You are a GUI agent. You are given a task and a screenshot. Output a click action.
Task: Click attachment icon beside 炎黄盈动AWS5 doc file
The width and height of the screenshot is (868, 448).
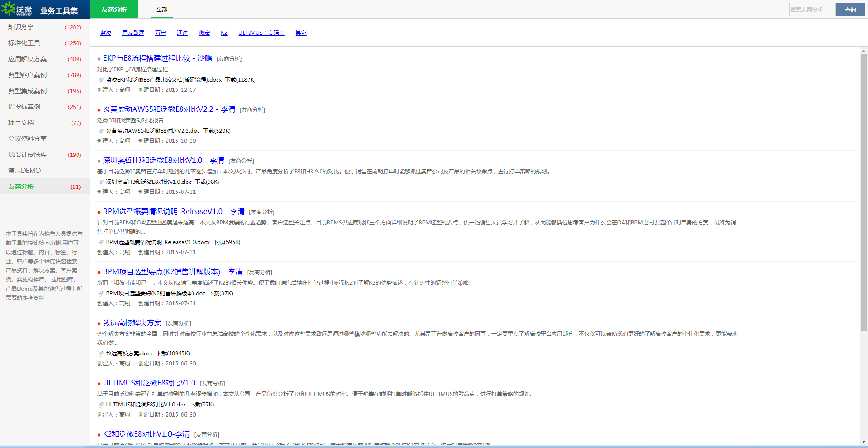click(101, 131)
